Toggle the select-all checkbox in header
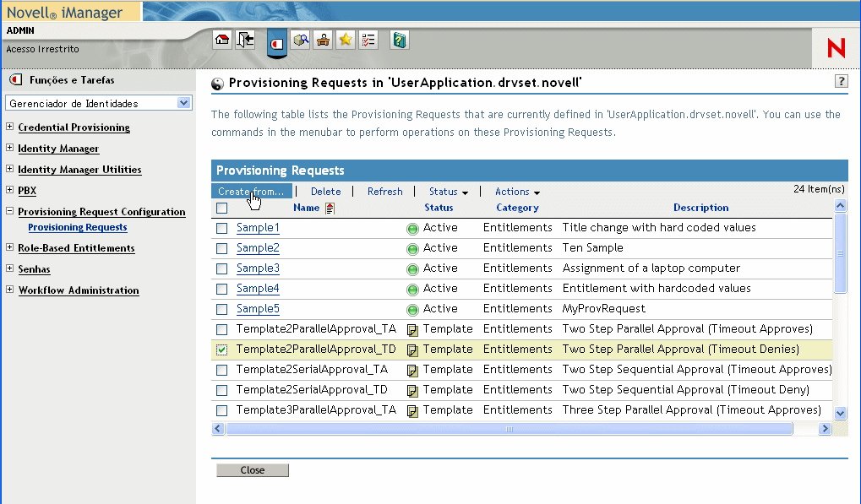The height and width of the screenshot is (504, 861). point(222,208)
